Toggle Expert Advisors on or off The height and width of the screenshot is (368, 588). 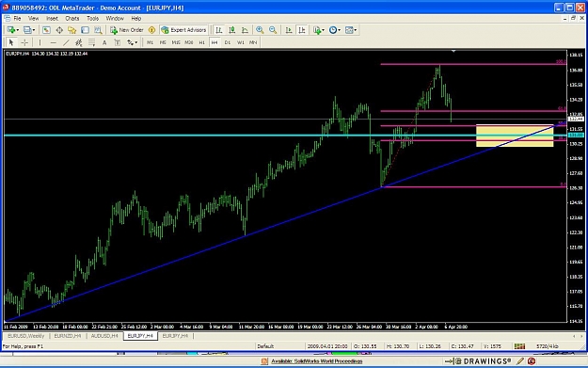point(183,30)
